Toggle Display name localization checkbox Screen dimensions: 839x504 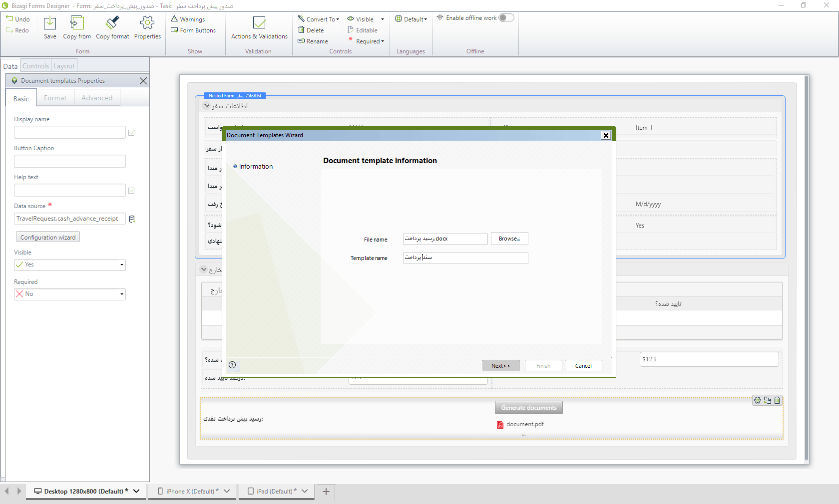point(131,133)
